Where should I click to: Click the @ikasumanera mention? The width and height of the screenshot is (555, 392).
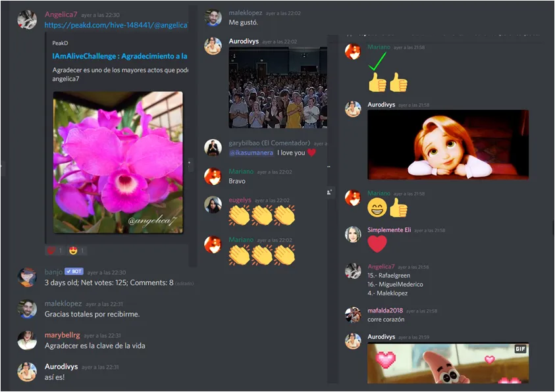click(251, 153)
